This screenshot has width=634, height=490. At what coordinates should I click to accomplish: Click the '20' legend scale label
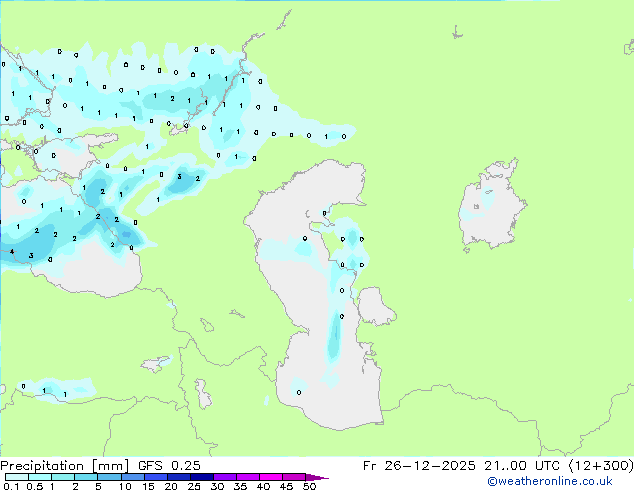171,486
